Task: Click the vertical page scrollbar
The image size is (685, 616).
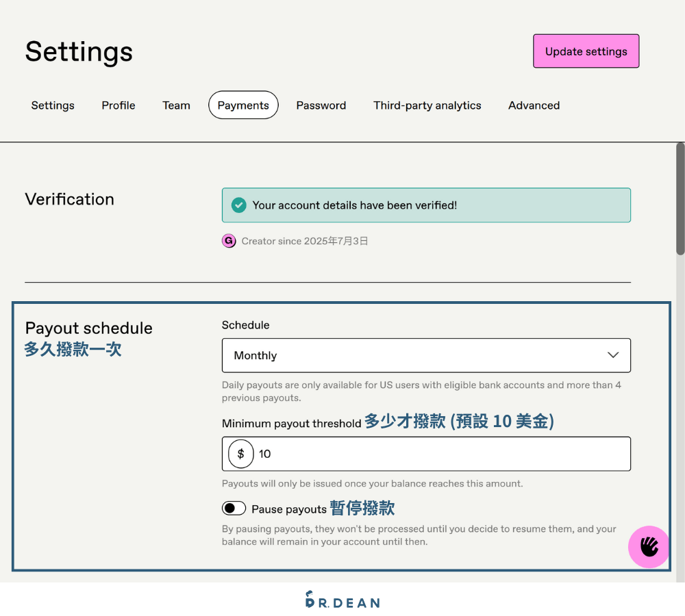Action: 680,198
